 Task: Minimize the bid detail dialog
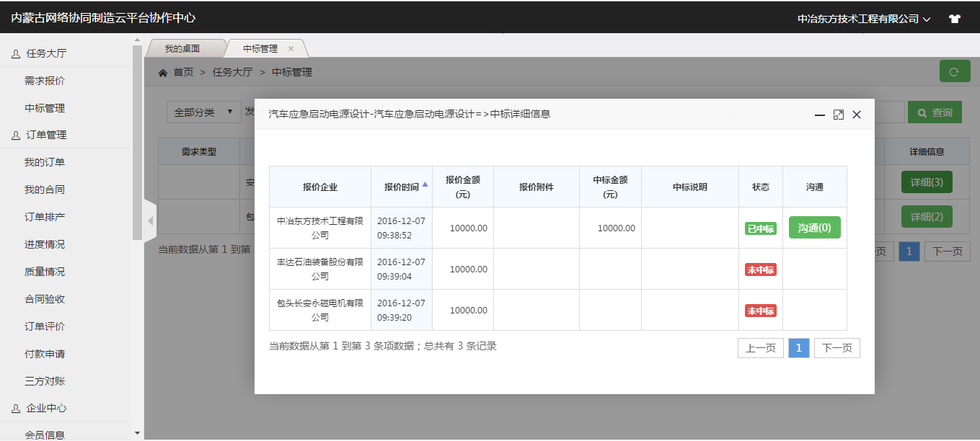click(x=819, y=115)
